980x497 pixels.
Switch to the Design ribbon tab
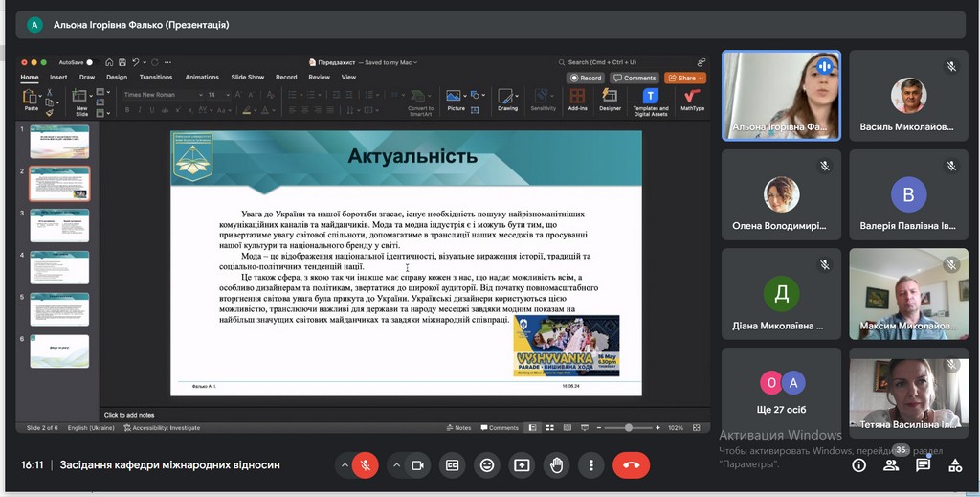point(117,78)
